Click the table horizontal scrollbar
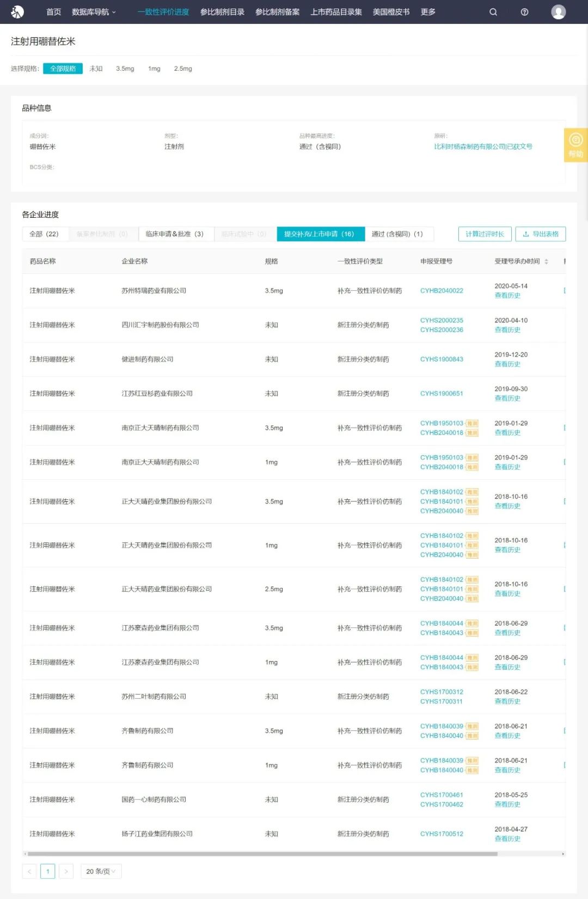Image resolution: width=588 pixels, height=899 pixels. (262, 854)
